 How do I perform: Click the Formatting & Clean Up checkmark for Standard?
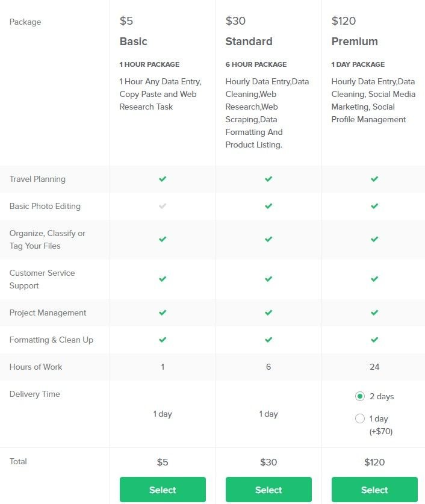(x=268, y=340)
